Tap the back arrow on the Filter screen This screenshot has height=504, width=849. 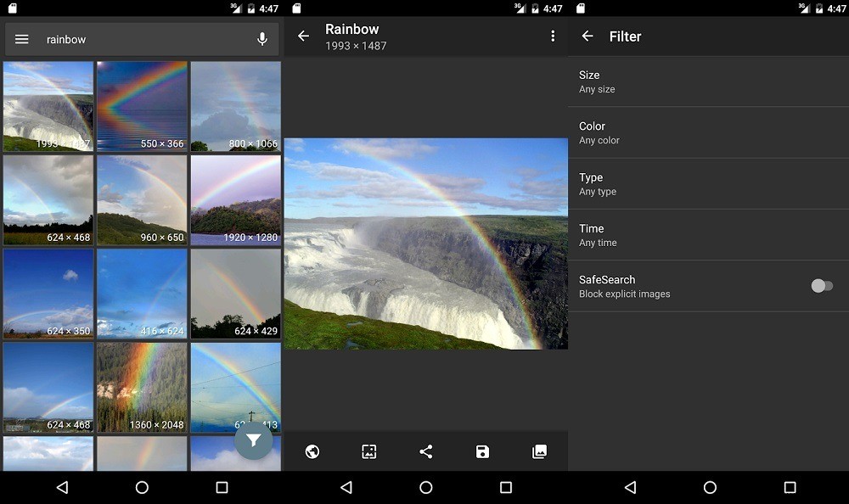[x=588, y=36]
